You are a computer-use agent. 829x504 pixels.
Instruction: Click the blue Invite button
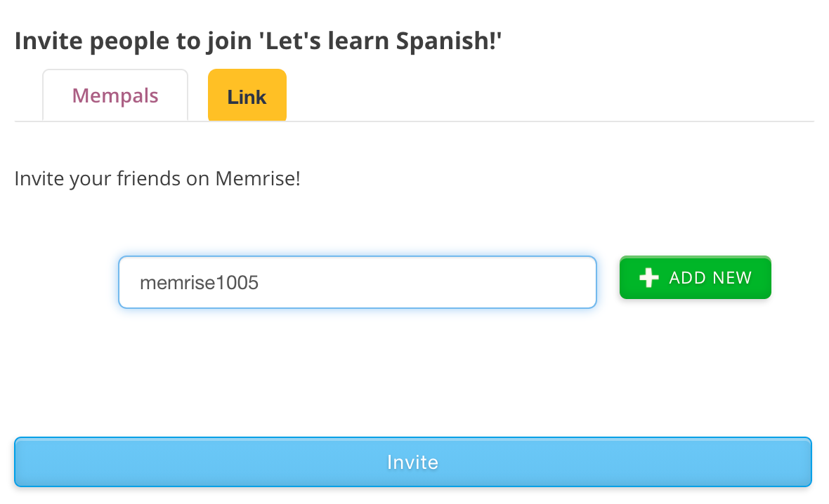(x=413, y=462)
